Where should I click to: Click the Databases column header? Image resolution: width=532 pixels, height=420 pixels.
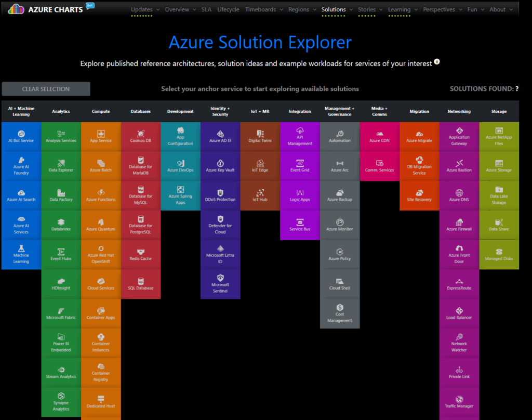tap(140, 111)
